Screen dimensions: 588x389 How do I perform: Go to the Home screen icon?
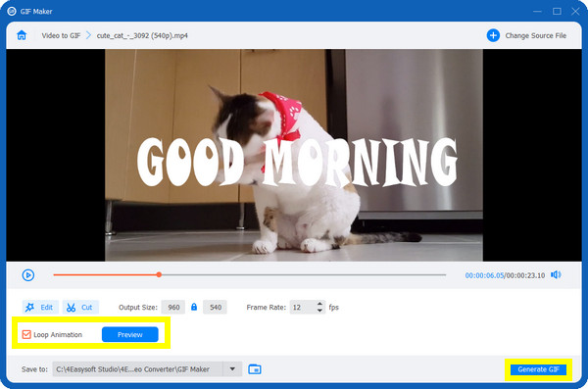pyautogui.click(x=22, y=35)
